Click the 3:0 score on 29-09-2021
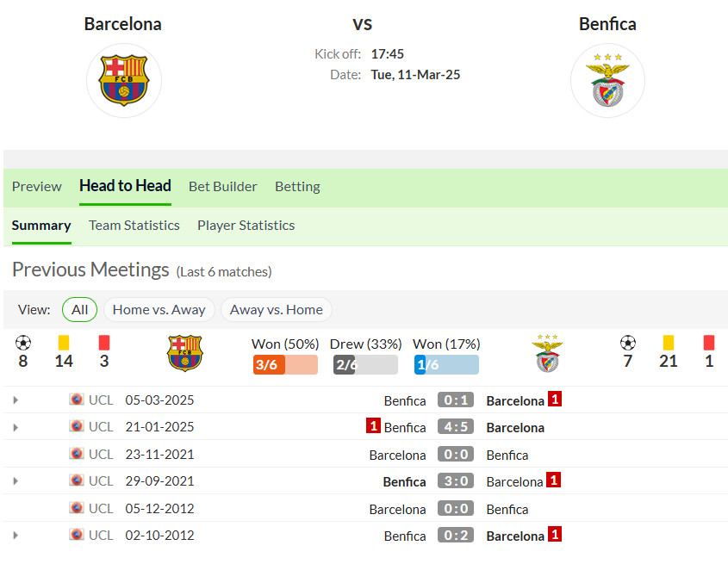728x564 pixels. 456,481
